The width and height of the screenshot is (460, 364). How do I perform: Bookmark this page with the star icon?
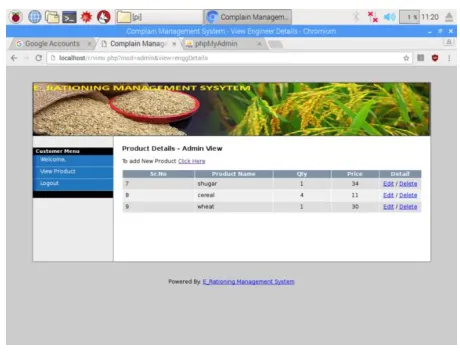pyautogui.click(x=406, y=58)
